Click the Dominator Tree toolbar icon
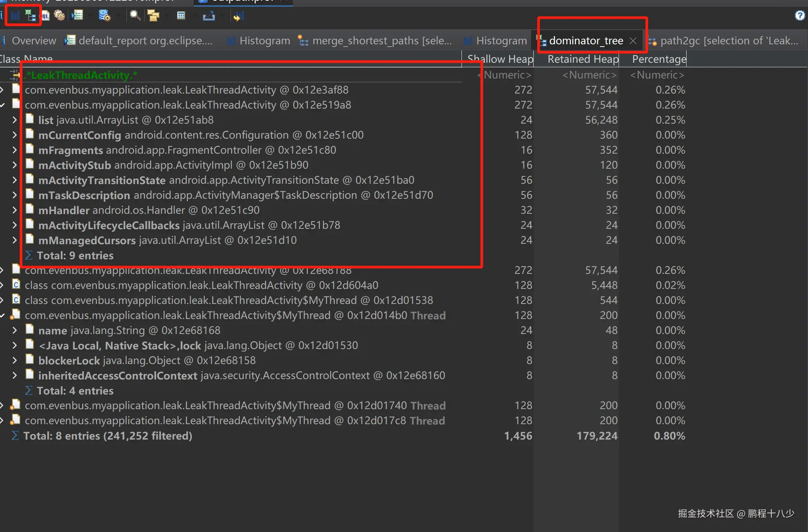Image resolution: width=808 pixels, height=532 pixels. pos(30,16)
